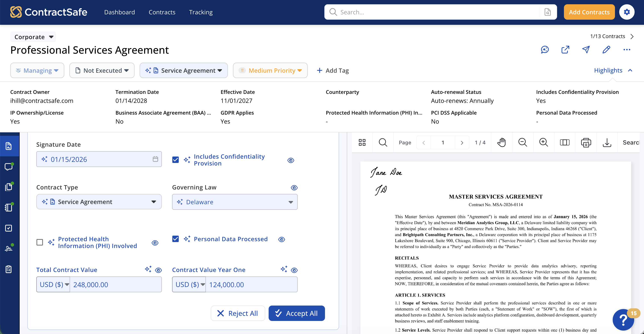Open the Managing status dropdown
This screenshot has height=334, width=644.
tap(37, 70)
